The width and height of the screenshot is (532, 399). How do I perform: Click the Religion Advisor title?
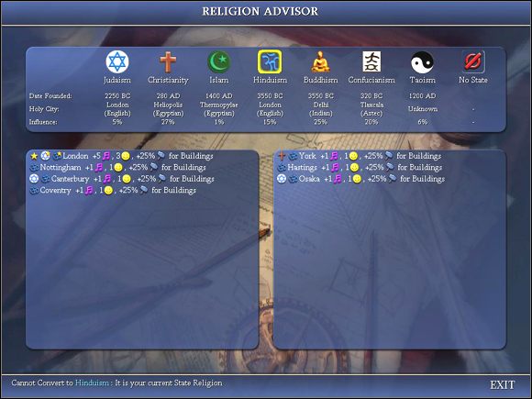(x=260, y=11)
